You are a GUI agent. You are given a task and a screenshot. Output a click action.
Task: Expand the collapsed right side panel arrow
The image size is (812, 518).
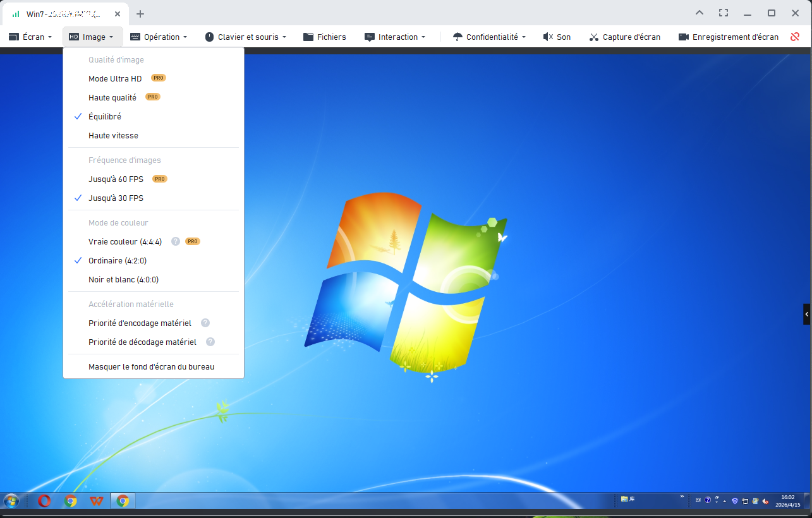click(x=807, y=314)
